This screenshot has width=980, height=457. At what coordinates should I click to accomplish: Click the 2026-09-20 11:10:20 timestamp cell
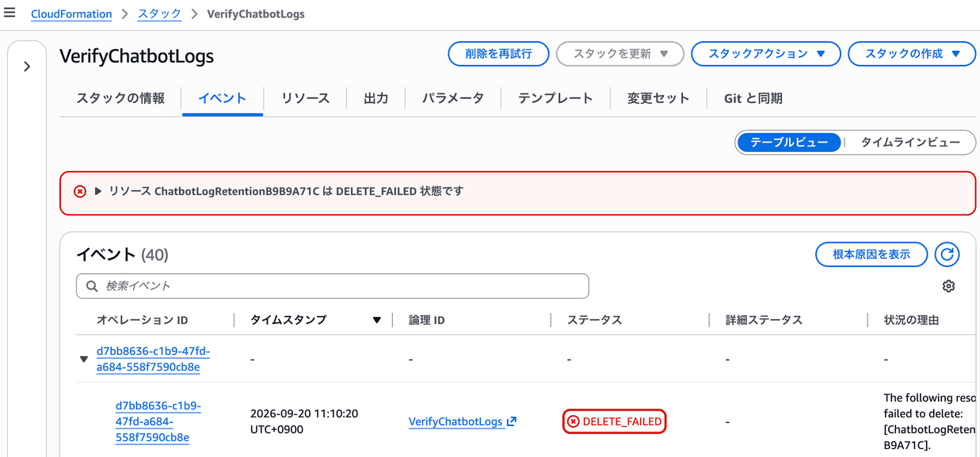pos(304,421)
